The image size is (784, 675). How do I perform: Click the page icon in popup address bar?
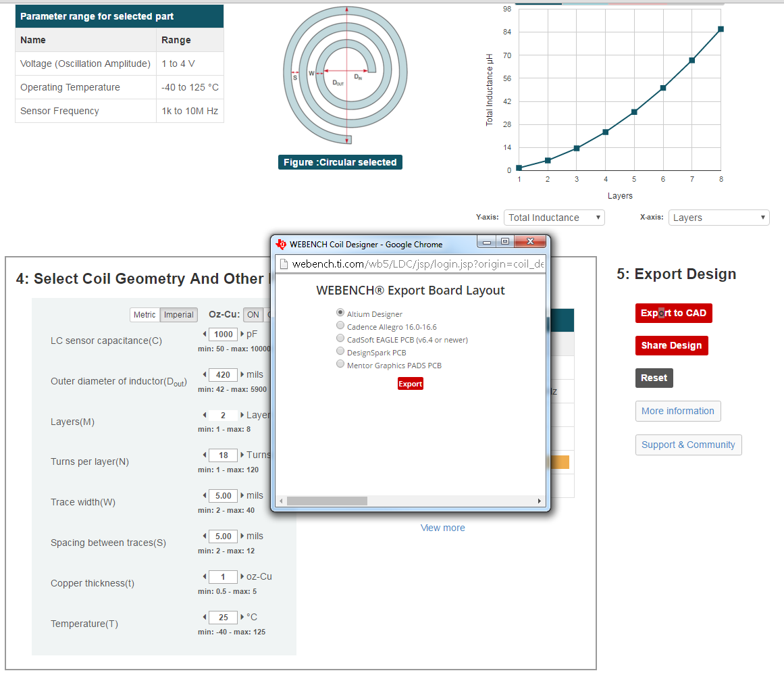click(x=284, y=264)
